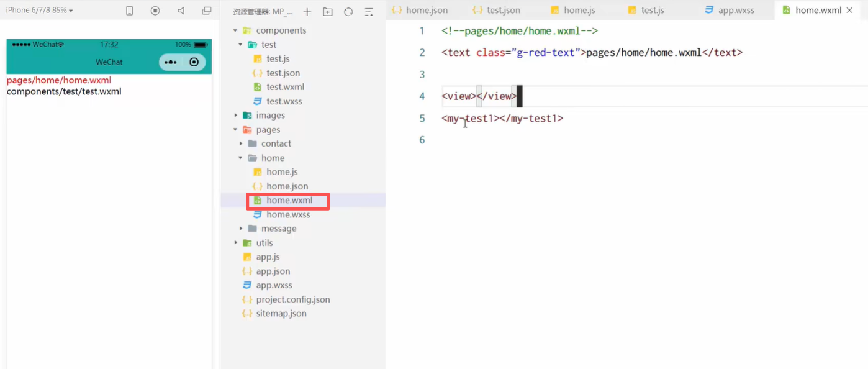Refresh the file explorer tree
868x369 pixels.
pos(348,12)
